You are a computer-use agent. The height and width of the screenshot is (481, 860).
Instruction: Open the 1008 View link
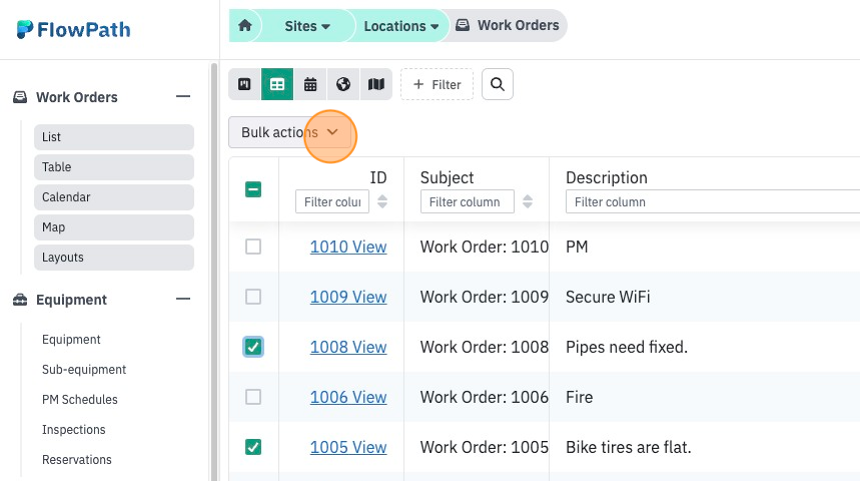pos(348,347)
